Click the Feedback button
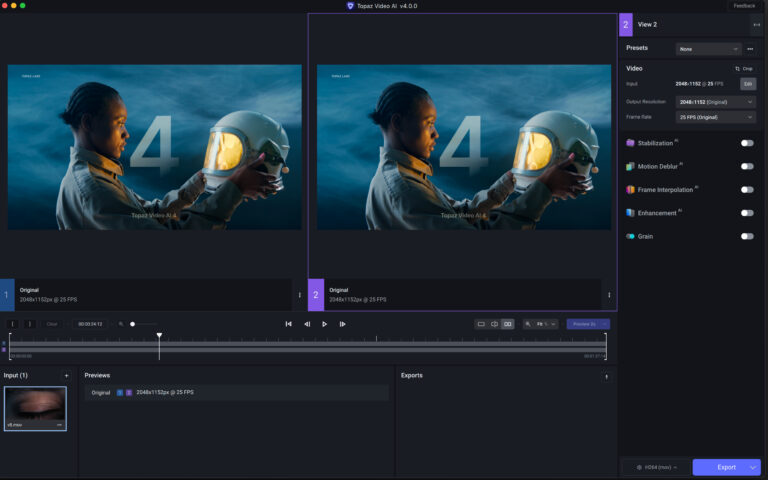Screen dimensions: 768x480 click(744, 6)
